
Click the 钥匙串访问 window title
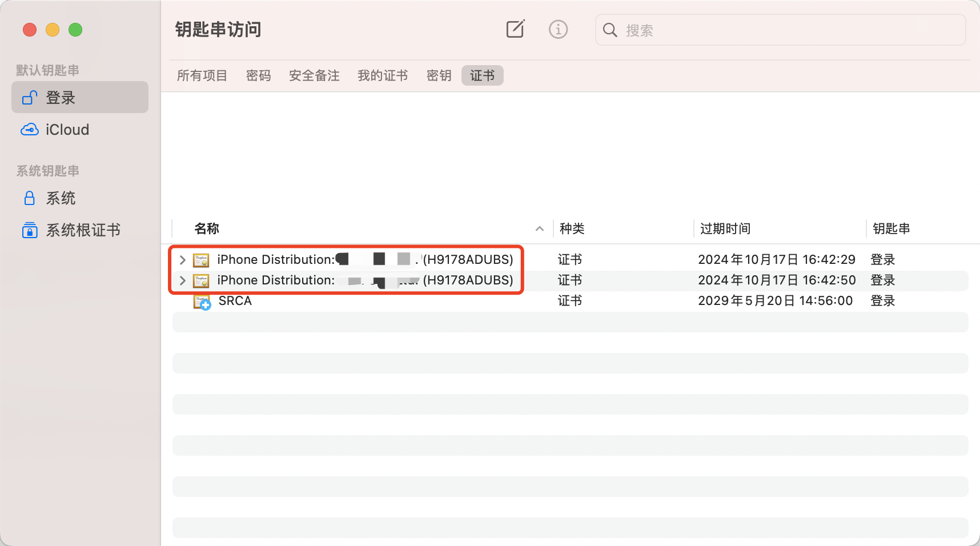(218, 30)
